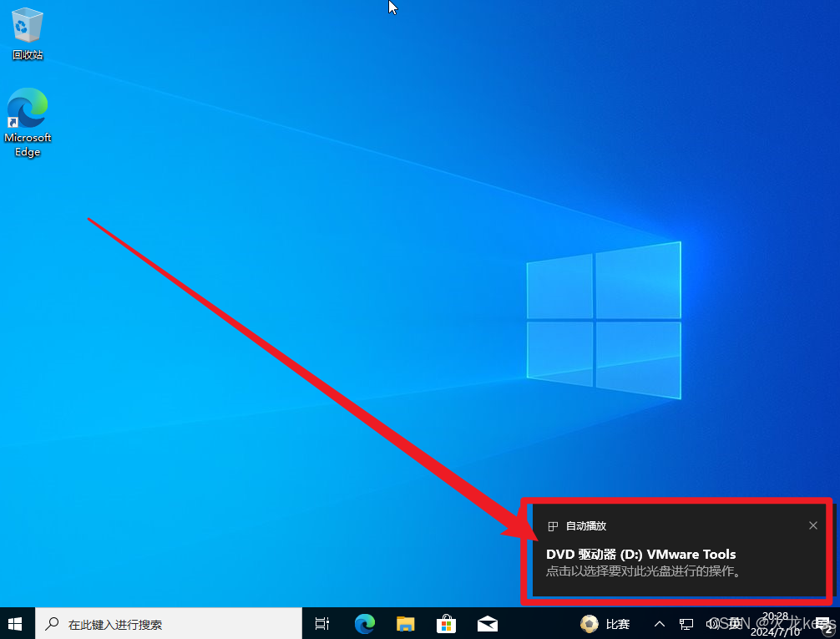Launch Edge from the taskbar
The image size is (840, 639).
(365, 624)
